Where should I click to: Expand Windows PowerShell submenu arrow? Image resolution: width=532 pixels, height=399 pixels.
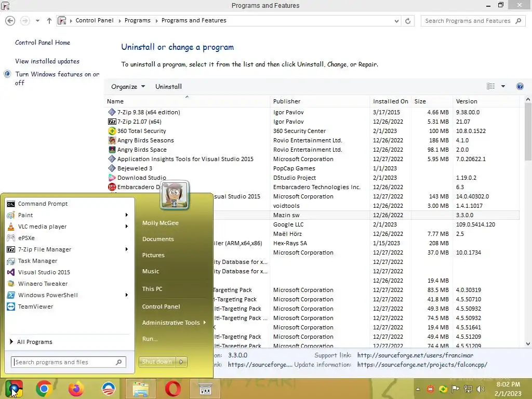pos(127,295)
